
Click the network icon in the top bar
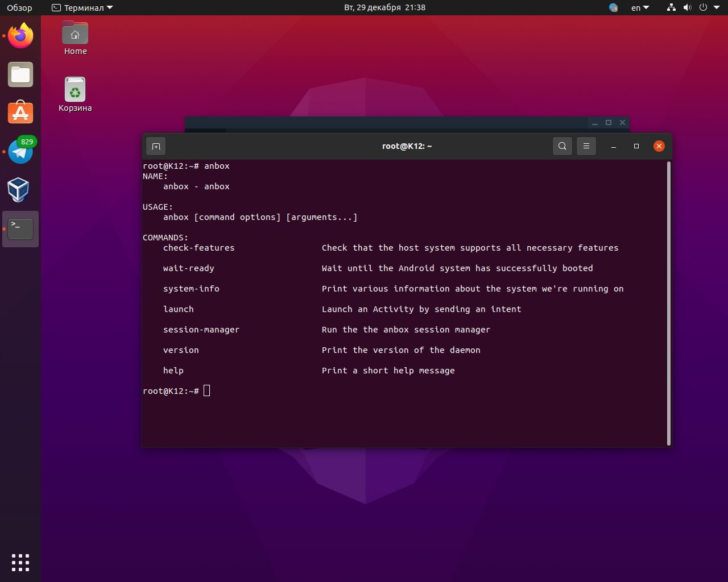671,7
